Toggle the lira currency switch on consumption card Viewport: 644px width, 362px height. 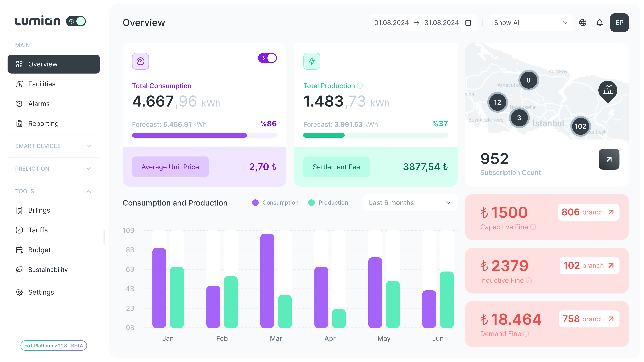coord(267,58)
